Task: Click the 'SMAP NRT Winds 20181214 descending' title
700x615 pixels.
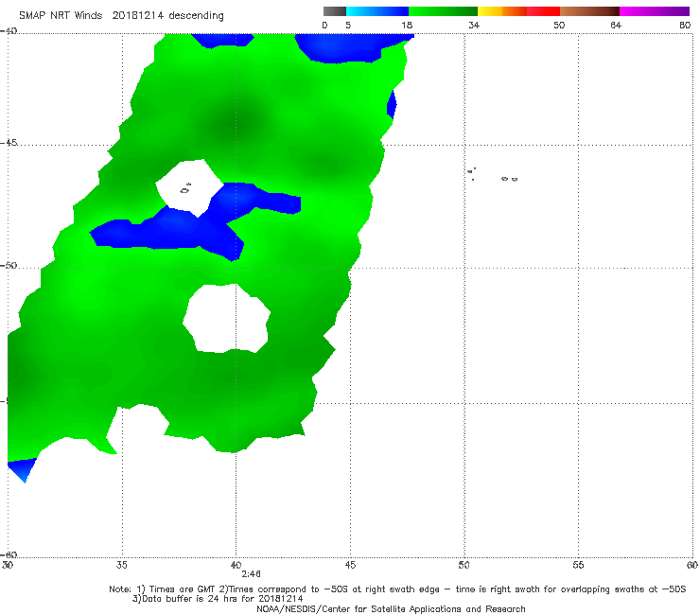Action: tap(121, 15)
